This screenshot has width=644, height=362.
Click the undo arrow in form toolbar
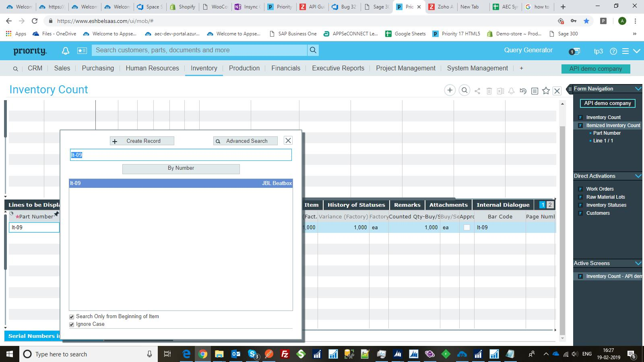523,91
